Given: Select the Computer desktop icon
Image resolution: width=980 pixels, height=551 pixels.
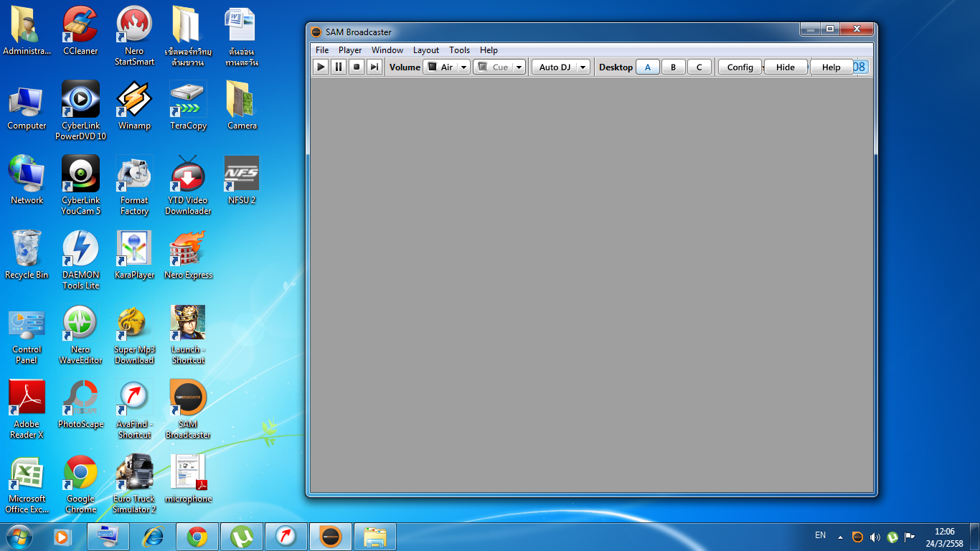Looking at the screenshot, I should tap(27, 106).
